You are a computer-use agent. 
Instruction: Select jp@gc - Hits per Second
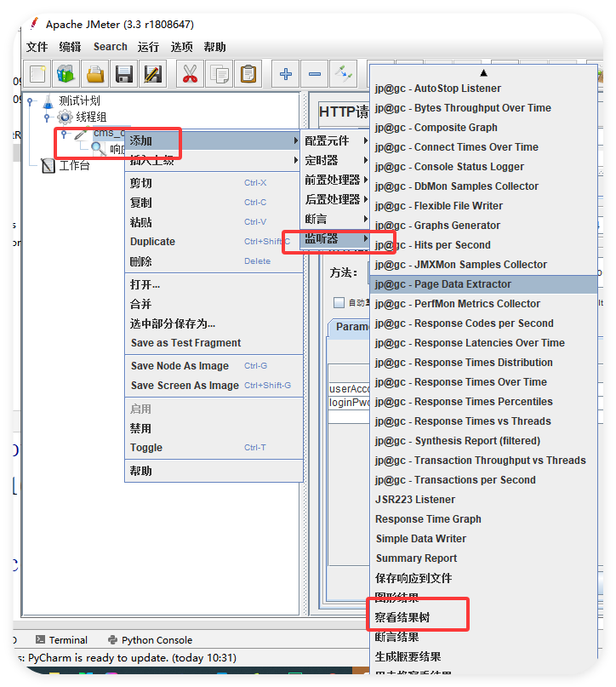tap(483, 245)
